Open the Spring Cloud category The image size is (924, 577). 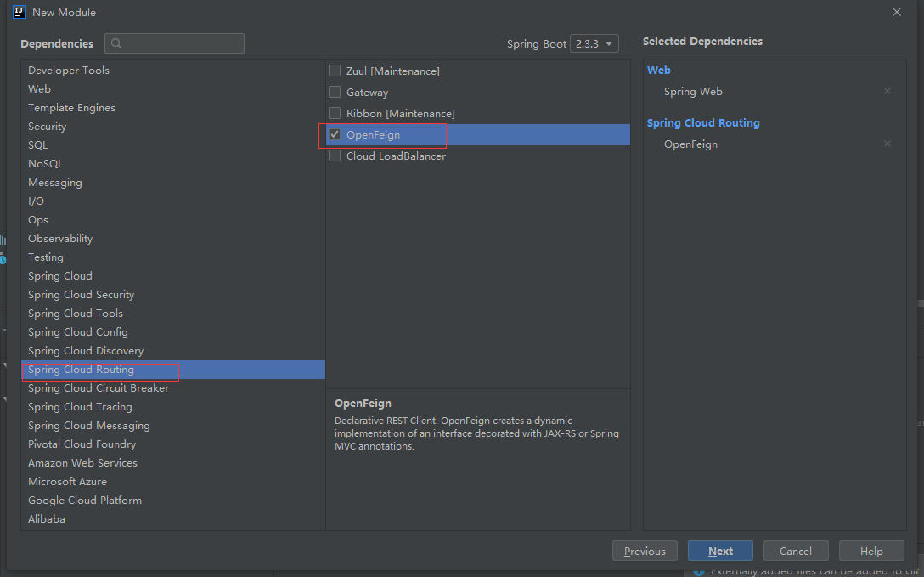click(x=173, y=276)
